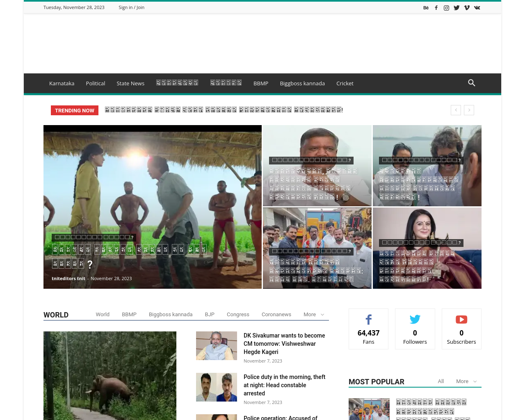Open featured story with excavator crowd photo

point(317,248)
